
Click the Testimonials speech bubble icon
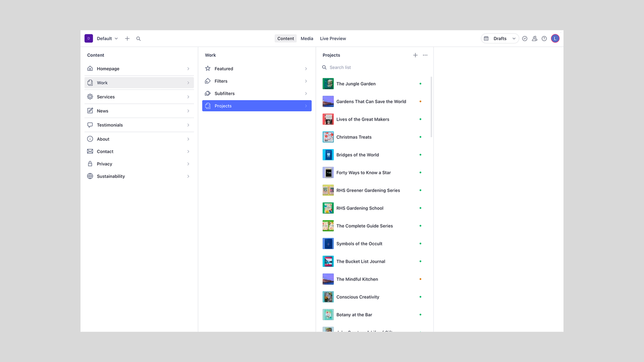pos(90,125)
